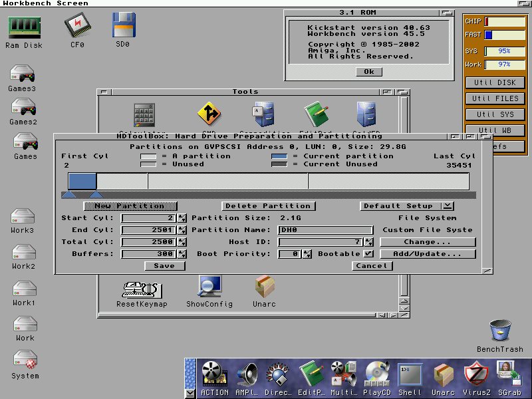This screenshot has width=532, height=399.
Task: Select the blue current partition block
Action: click(82, 181)
